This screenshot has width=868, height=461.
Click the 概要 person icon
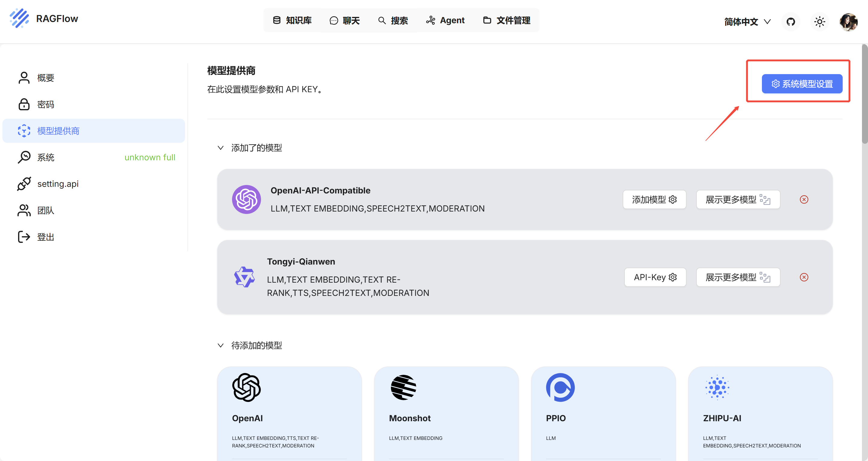[x=24, y=78]
